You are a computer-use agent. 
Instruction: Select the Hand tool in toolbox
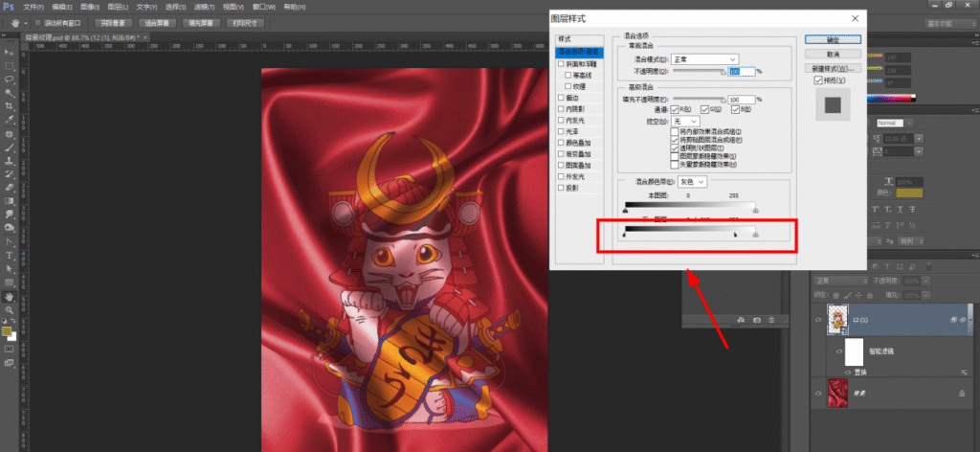pos(10,297)
